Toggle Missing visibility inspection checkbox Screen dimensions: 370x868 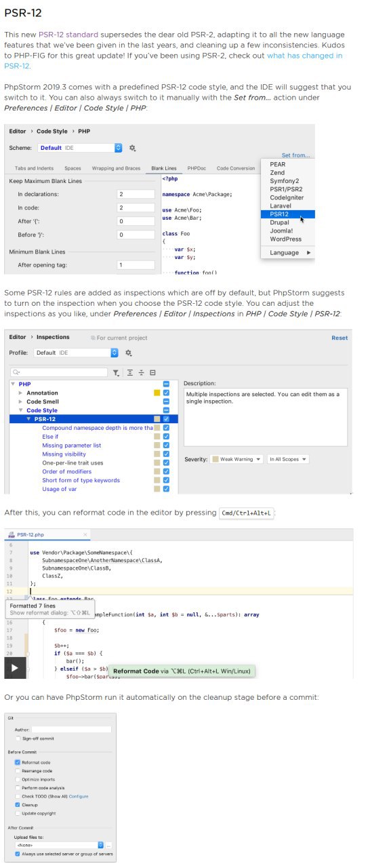tap(166, 454)
